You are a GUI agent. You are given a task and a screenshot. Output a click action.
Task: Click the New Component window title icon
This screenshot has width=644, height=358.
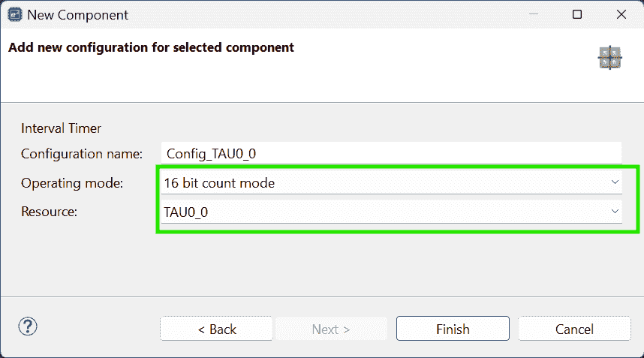pos(14,14)
